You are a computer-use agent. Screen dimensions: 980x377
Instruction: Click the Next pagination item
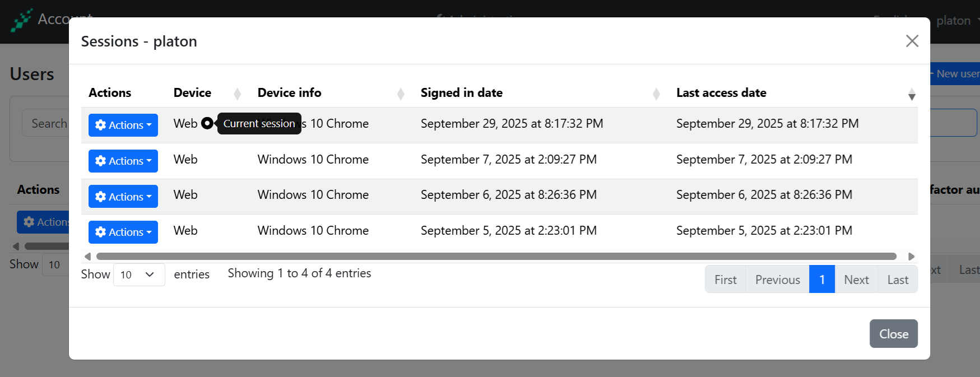(856, 280)
